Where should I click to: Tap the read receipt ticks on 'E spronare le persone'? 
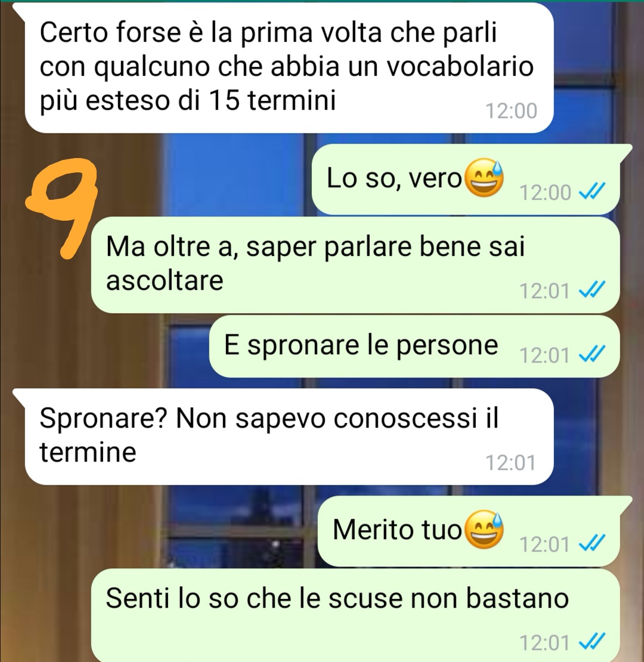(592, 355)
